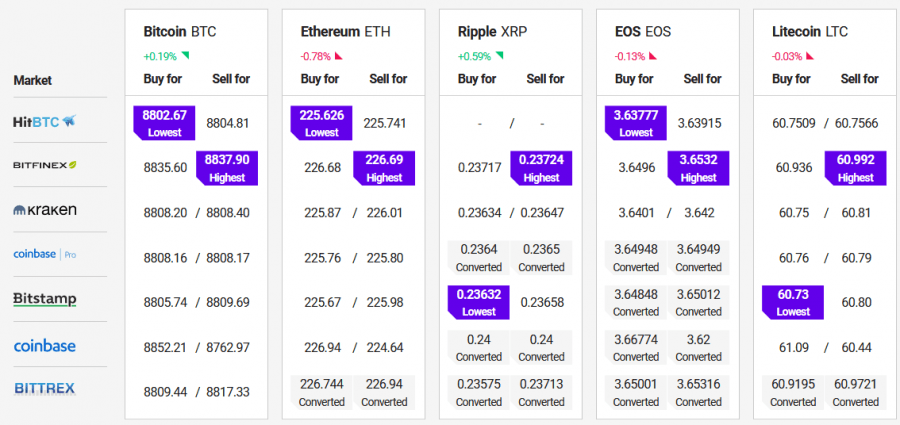Click Bittrex Bitcoin sell price 8817.33
This screenshot has width=900, height=425.
tap(228, 392)
